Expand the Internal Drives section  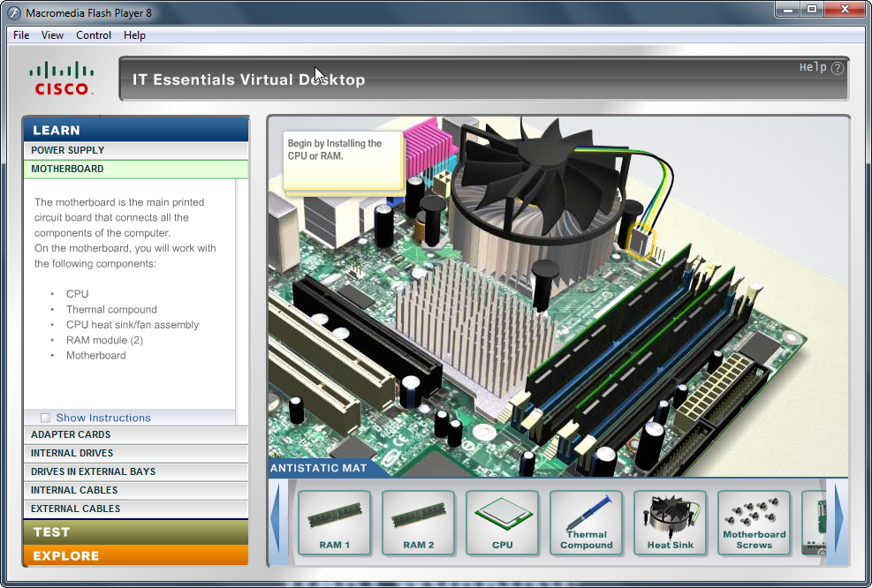pos(136,453)
